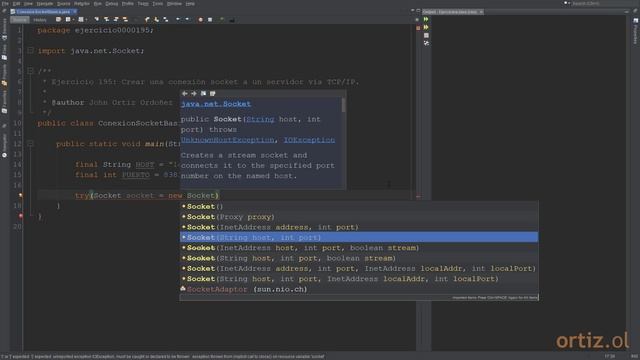The width and height of the screenshot is (640, 360).
Task: Collapse the main method fold on line 12
Action: (x=30, y=144)
